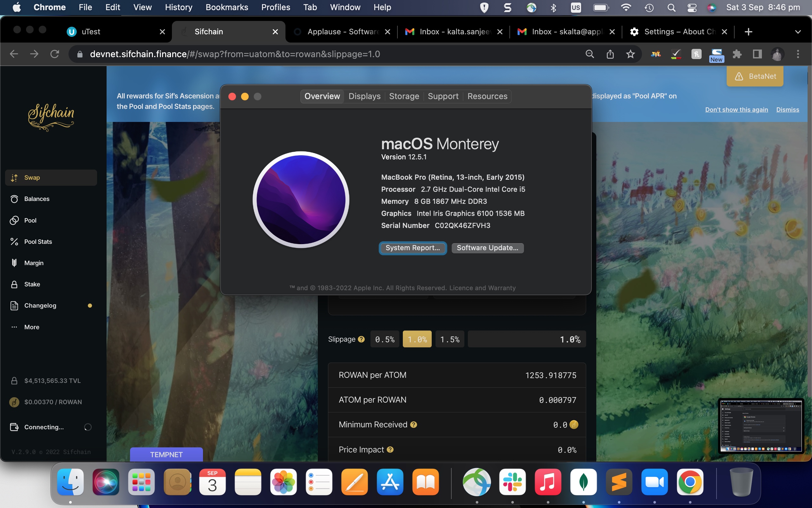Switch to Settings About Chrome tab

(678, 31)
